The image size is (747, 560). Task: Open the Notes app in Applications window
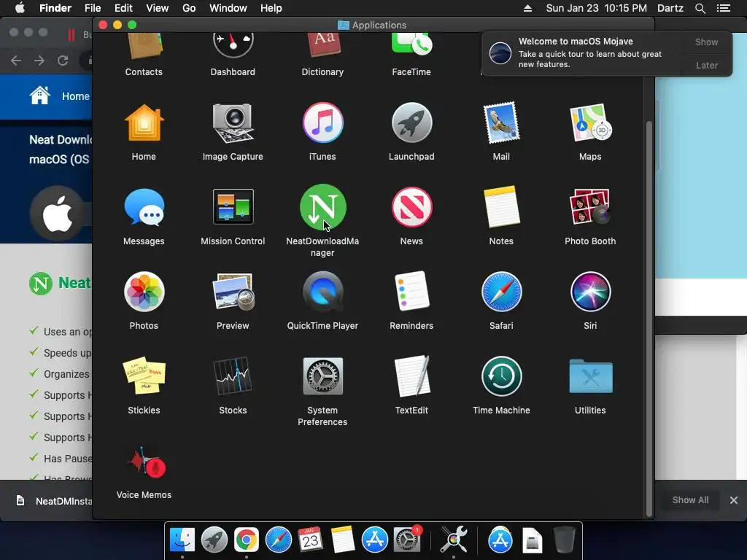pyautogui.click(x=501, y=207)
